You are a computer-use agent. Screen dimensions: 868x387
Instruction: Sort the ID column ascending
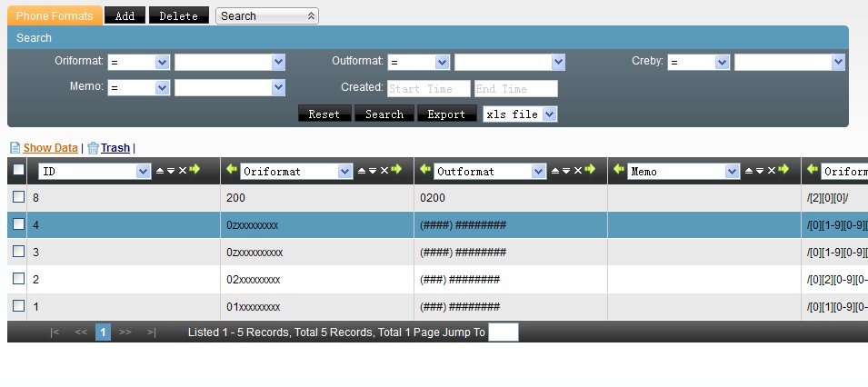pos(160,171)
